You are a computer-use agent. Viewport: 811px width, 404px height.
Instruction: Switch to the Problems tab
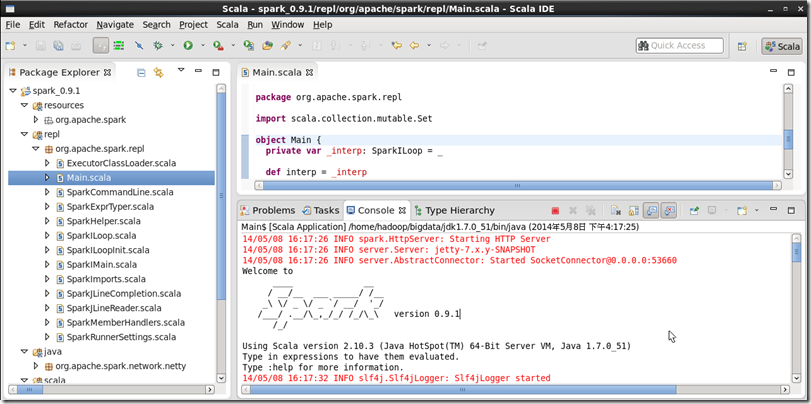click(x=268, y=211)
